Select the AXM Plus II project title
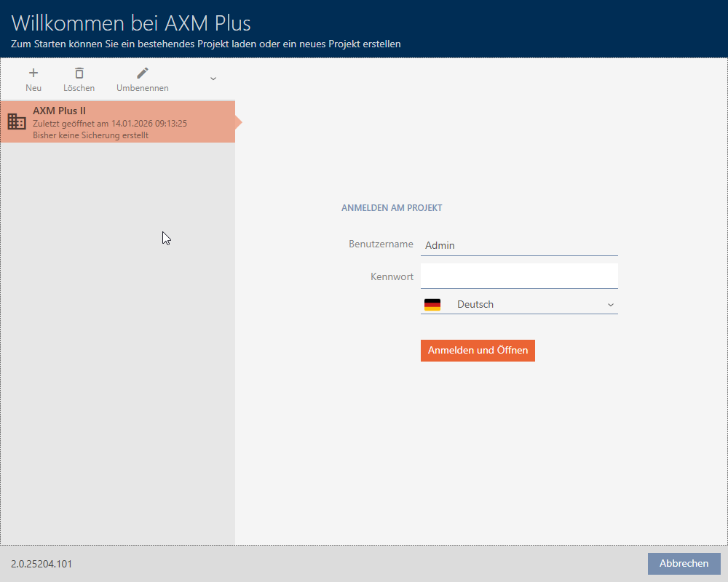This screenshot has height=582, width=728. (60, 111)
